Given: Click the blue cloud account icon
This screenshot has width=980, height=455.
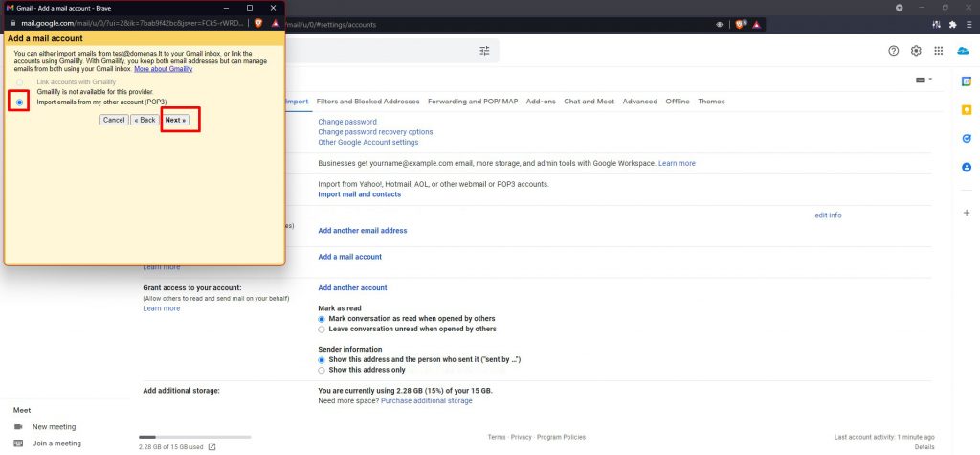Looking at the screenshot, I should [x=963, y=51].
